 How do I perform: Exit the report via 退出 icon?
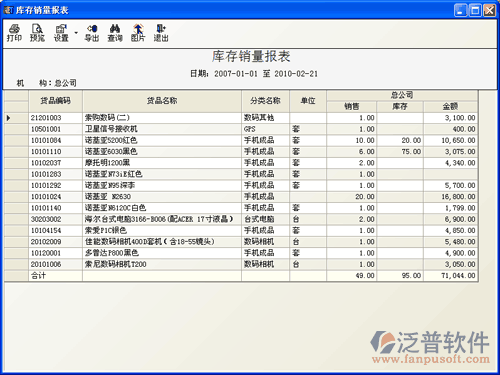pos(161,33)
